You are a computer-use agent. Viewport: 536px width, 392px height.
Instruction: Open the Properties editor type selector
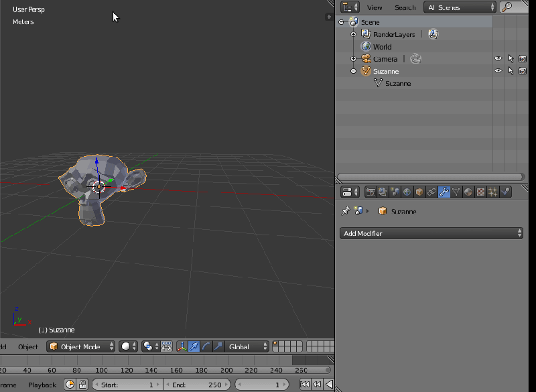(x=350, y=192)
